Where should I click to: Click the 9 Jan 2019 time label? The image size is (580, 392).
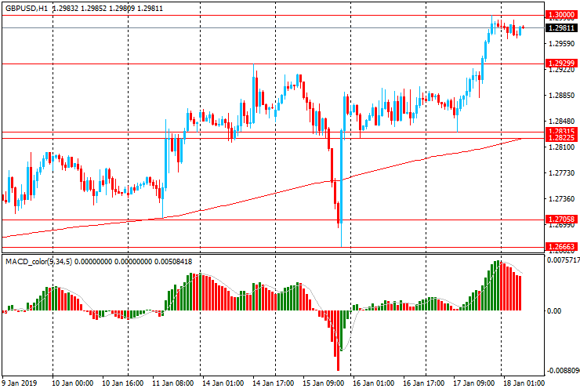pyautogui.click(x=20, y=383)
